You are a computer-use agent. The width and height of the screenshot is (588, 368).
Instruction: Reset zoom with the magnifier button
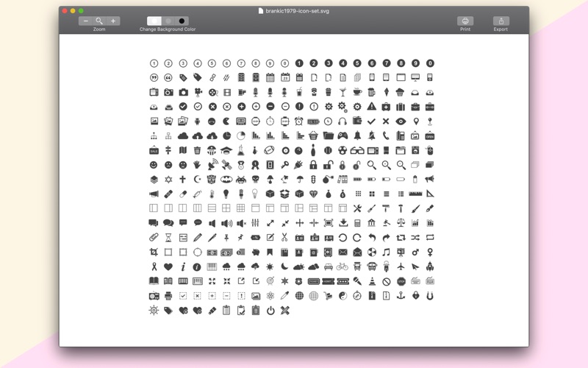[x=99, y=21]
